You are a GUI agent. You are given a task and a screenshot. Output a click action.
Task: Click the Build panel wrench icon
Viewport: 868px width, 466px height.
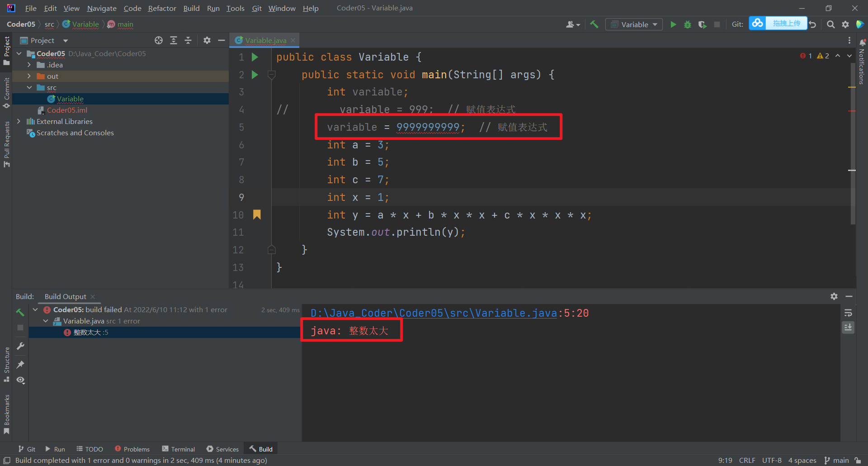pos(20,346)
